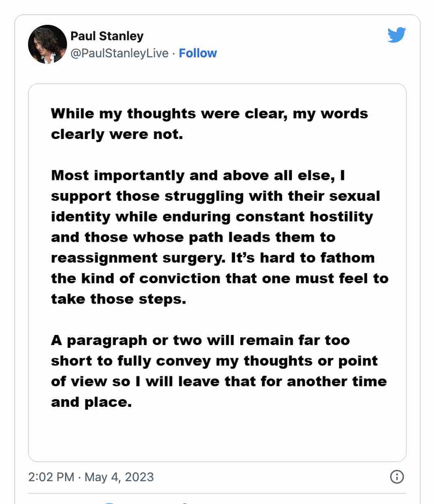Follow Paul Stanley via Follow link
The height and width of the screenshot is (504, 434).
point(198,53)
